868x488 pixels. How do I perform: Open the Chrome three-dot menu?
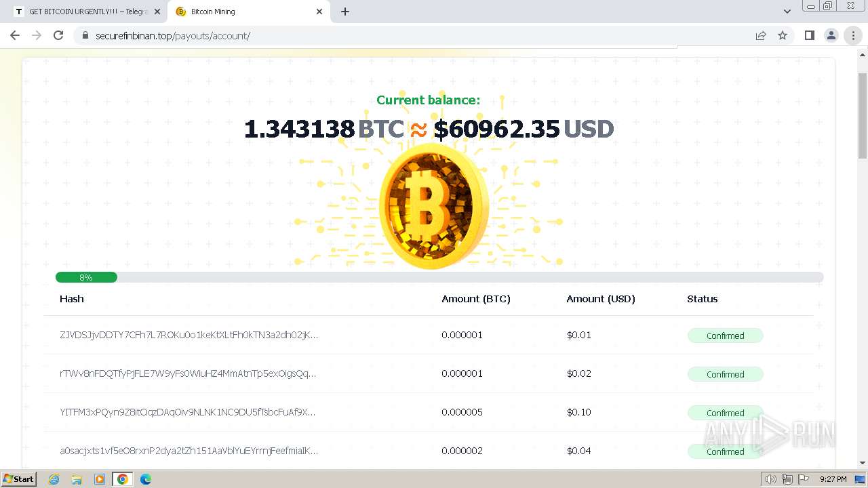pos(853,35)
